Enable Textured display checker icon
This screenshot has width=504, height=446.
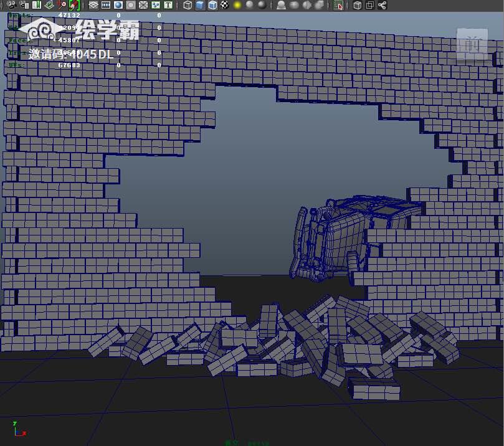tap(225, 5)
